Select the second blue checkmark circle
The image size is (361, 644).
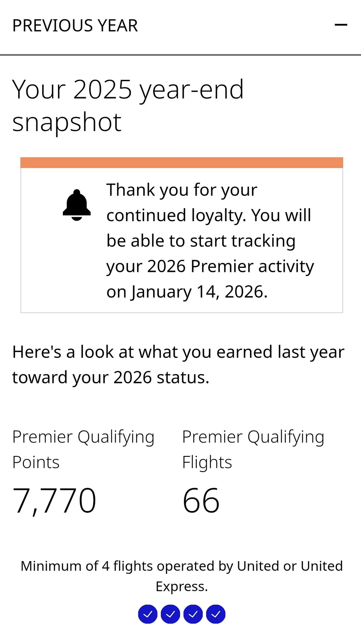170,614
